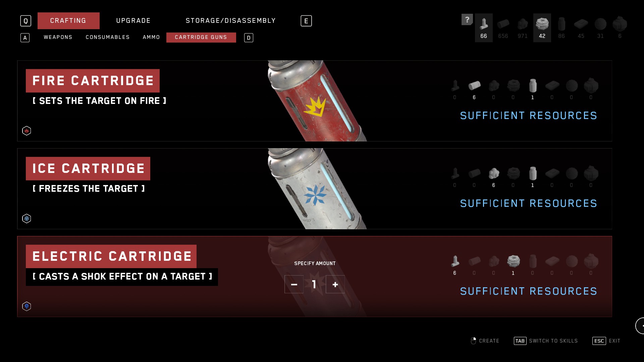Click the CREATE button to craft item
644x362 pixels.
click(485, 341)
